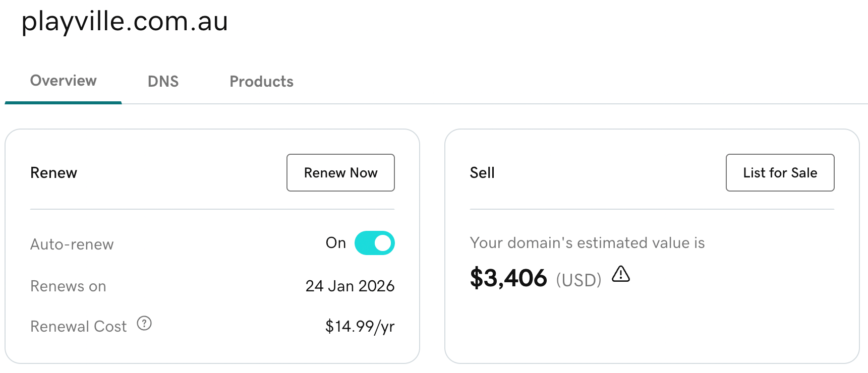Click the Auto-renew label text

coord(72,244)
